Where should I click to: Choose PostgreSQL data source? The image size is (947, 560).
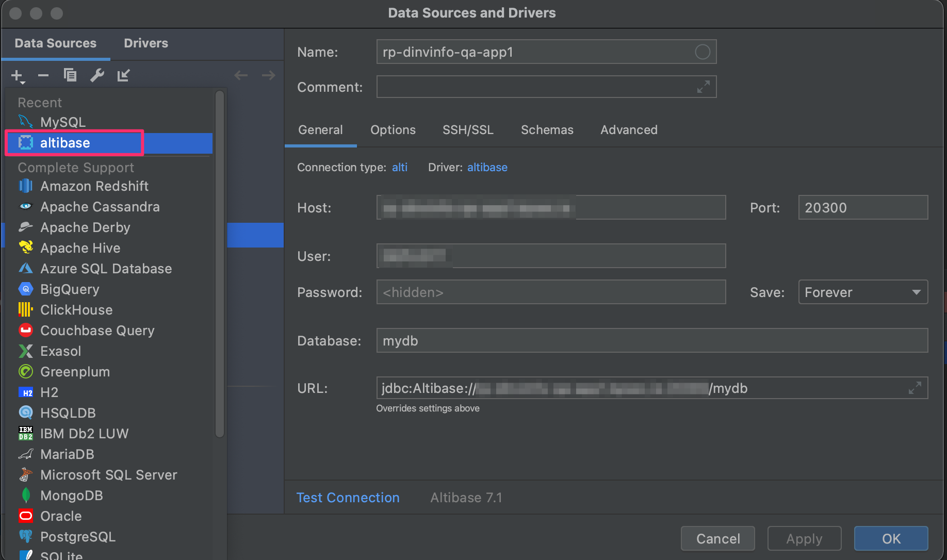pos(109,537)
